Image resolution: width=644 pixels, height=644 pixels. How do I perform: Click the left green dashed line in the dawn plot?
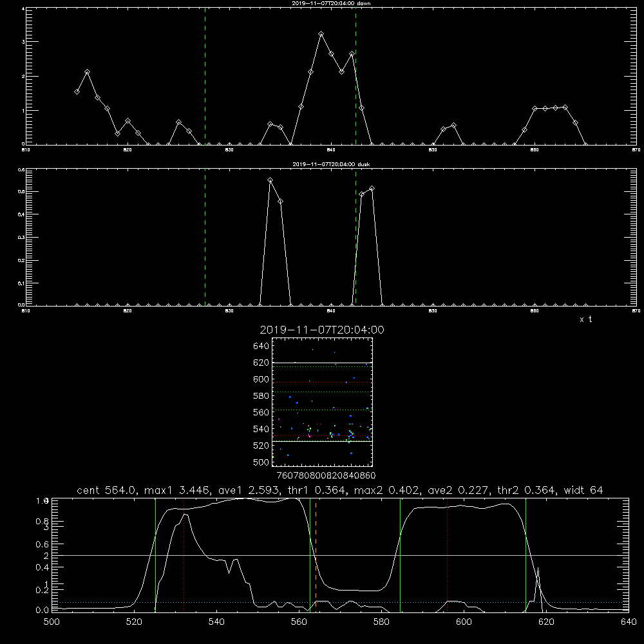205,76
